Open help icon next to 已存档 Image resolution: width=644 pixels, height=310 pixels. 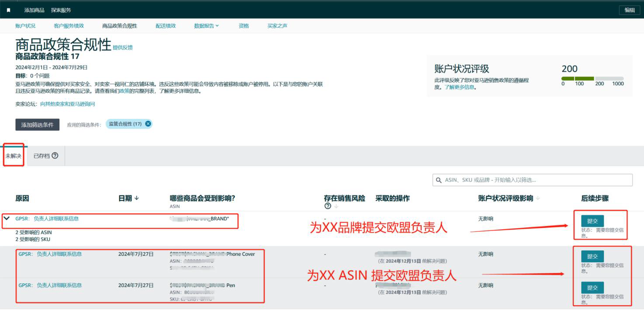pos(55,156)
